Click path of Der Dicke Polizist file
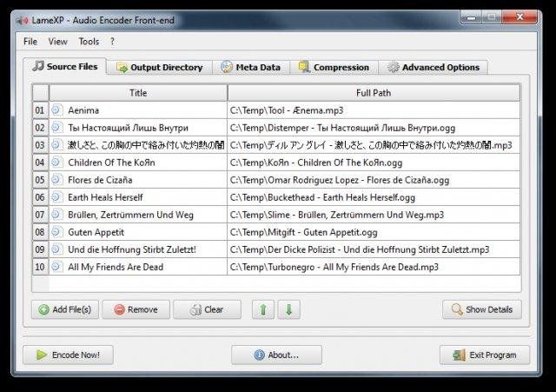This screenshot has width=556, height=392. [374, 249]
